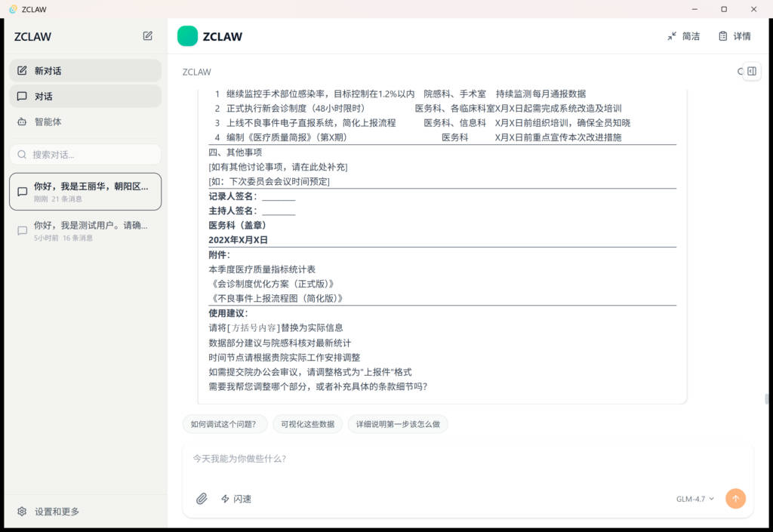Click the paperclip attachment icon
The width and height of the screenshot is (773, 532).
pos(202,499)
